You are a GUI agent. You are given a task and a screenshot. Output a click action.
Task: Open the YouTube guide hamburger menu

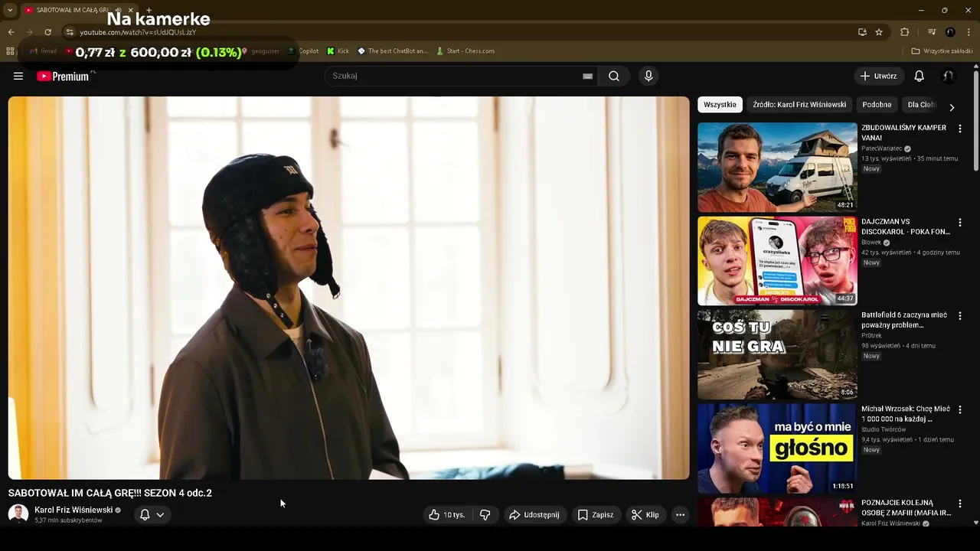(18, 76)
